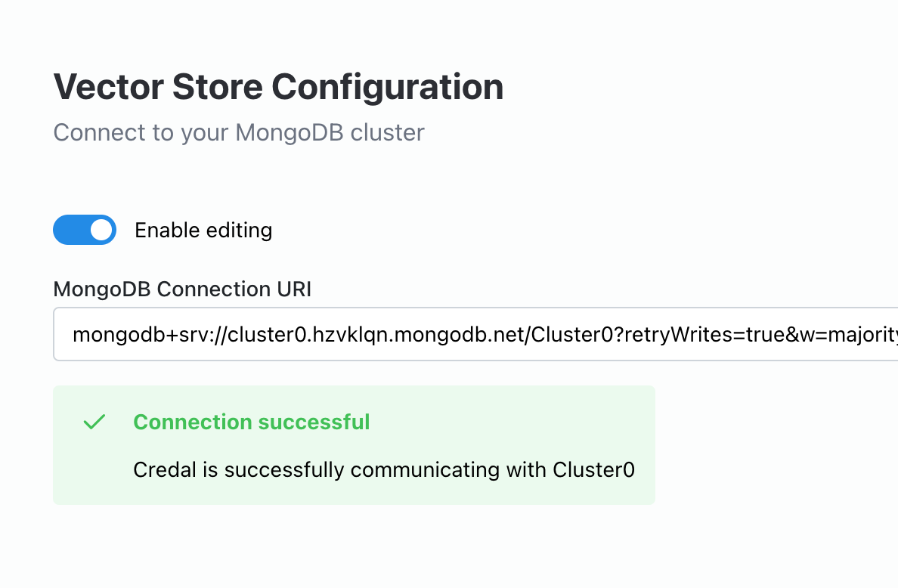Click the white knob of editing toggle
This screenshot has width=898, height=588.
tap(101, 231)
